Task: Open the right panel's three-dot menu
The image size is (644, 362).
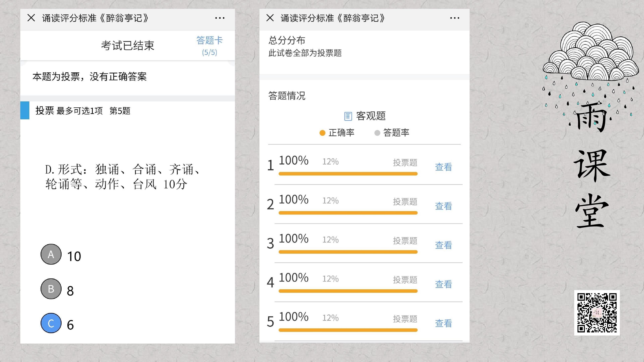Action: click(x=454, y=18)
